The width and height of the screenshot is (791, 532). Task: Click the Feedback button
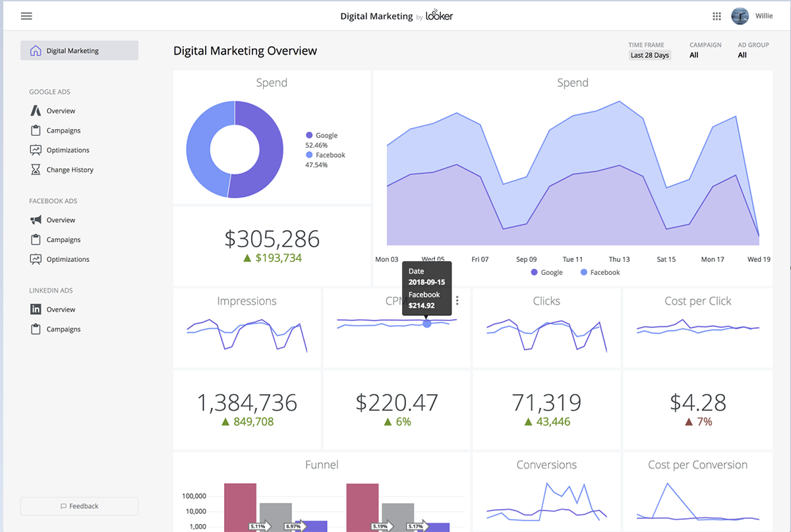tap(79, 506)
